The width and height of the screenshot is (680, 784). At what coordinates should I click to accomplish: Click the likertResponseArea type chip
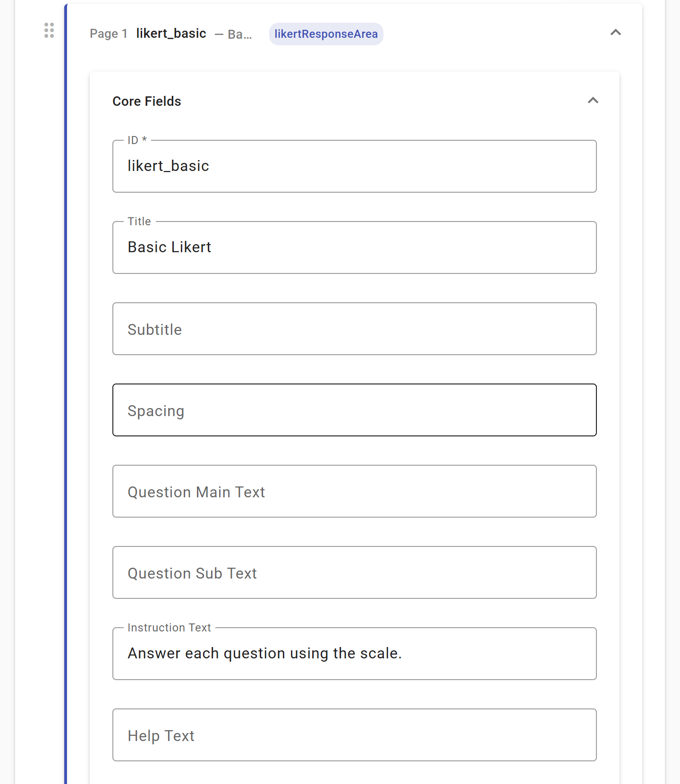[326, 34]
